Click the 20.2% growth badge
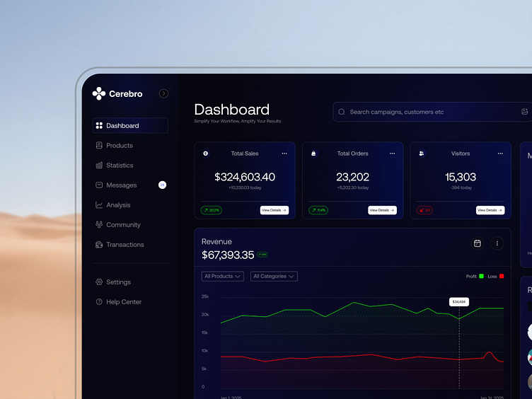 coord(212,210)
